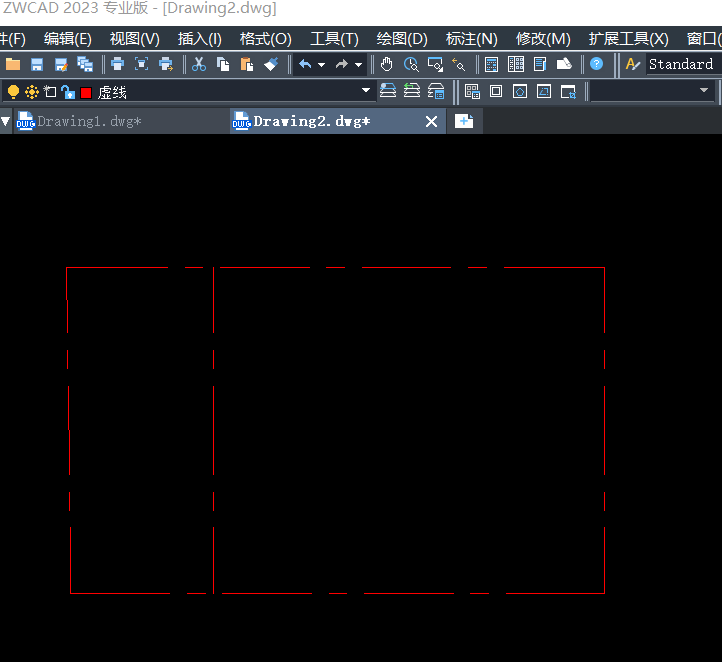Viewport: 722px width, 662px height.
Task: Click the eraser-shaped toolbar icon
Action: [x=564, y=64]
